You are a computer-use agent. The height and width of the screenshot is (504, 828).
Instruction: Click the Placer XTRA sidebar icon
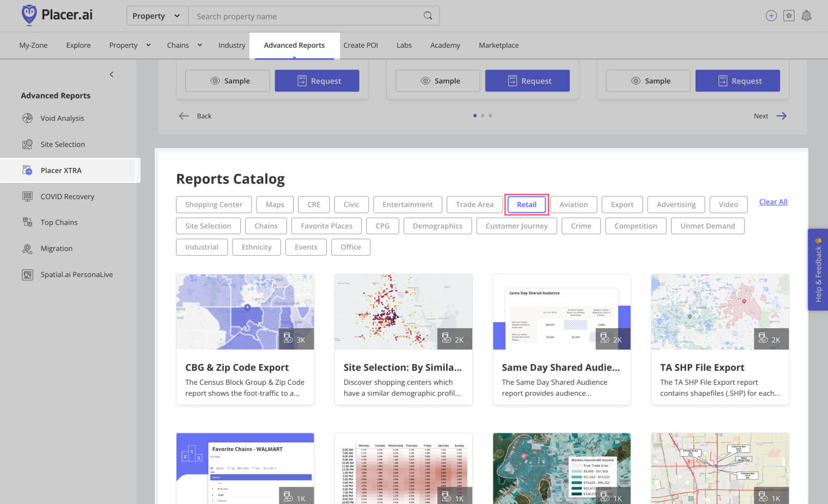click(27, 170)
